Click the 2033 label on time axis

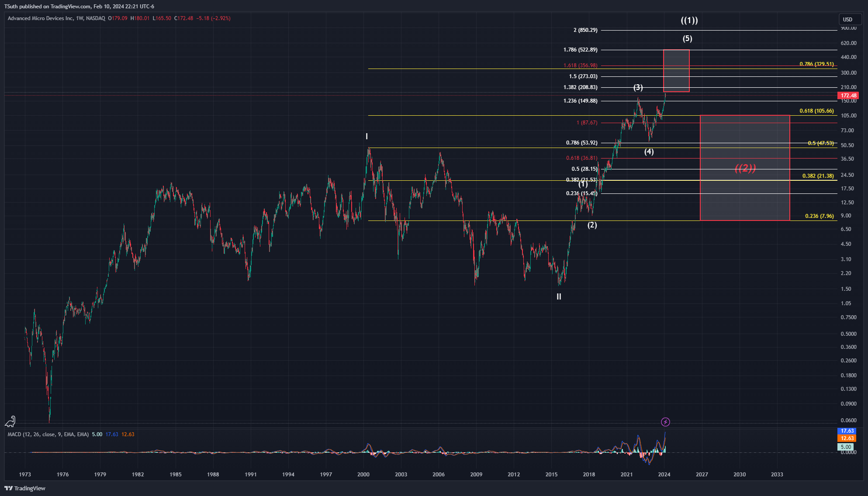pyautogui.click(x=777, y=475)
